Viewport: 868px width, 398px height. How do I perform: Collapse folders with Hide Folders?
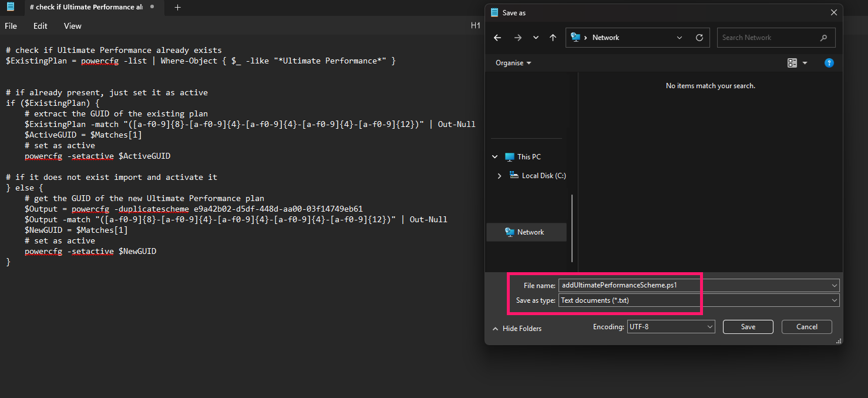pyautogui.click(x=517, y=329)
